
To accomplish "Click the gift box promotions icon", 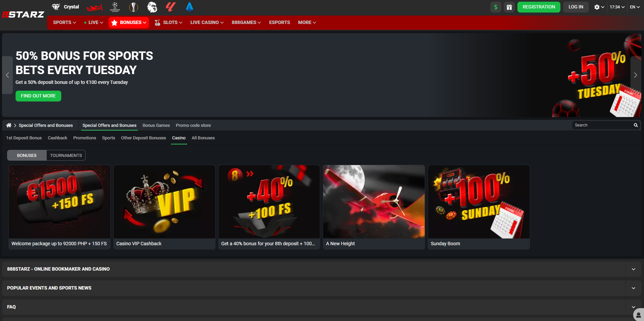I will pos(509,7).
